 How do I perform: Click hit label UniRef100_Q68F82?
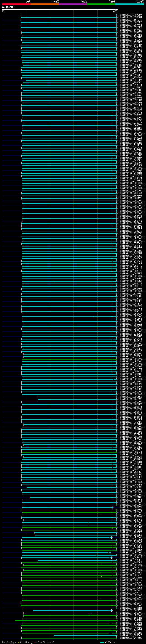pos(131,216)
